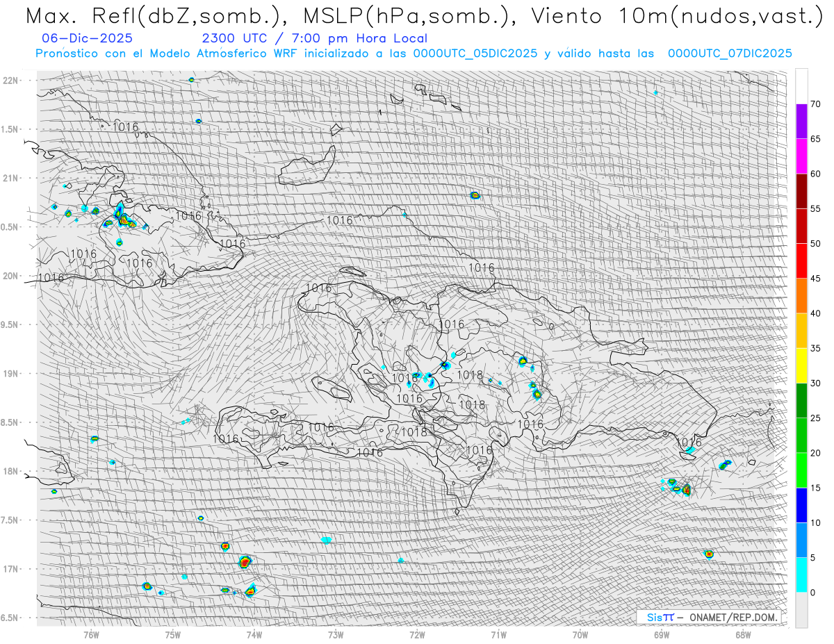
Task: Click the 71W longitude label
Action: tap(498, 635)
